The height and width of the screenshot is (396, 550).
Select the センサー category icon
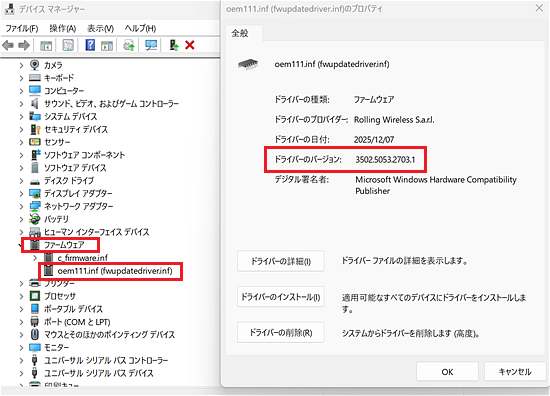35,142
